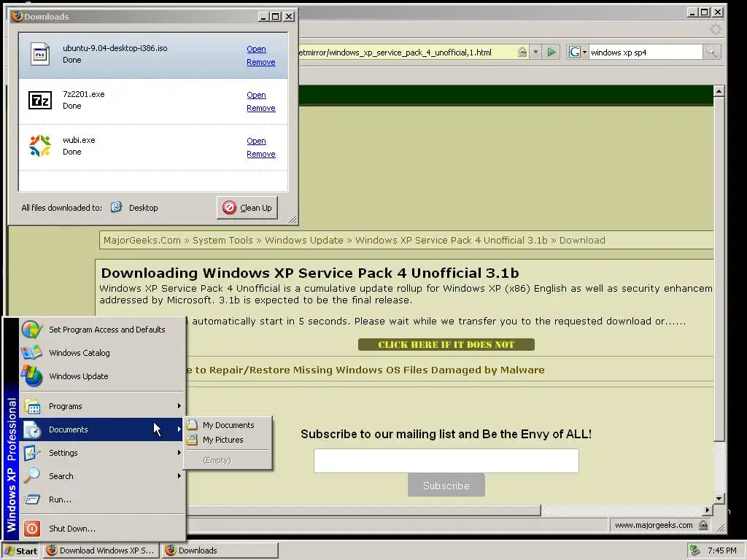Click the Firefox icon in Downloads title bar

(x=18, y=16)
